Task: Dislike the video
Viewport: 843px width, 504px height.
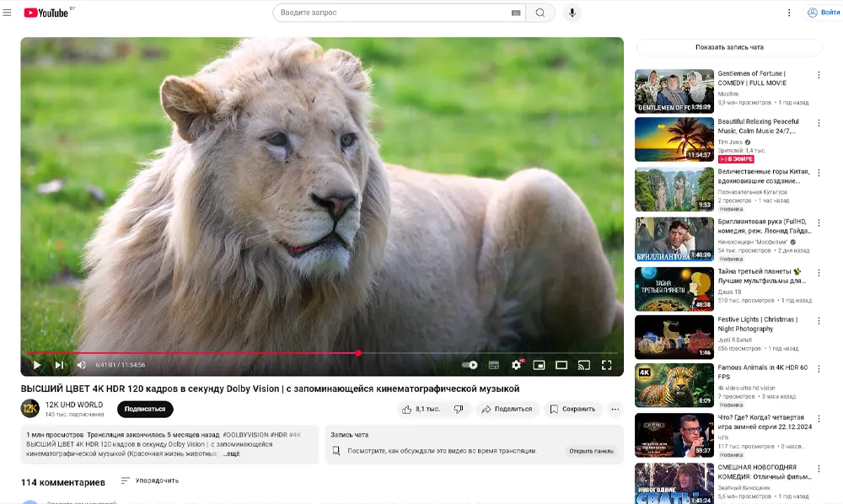Action: click(459, 409)
